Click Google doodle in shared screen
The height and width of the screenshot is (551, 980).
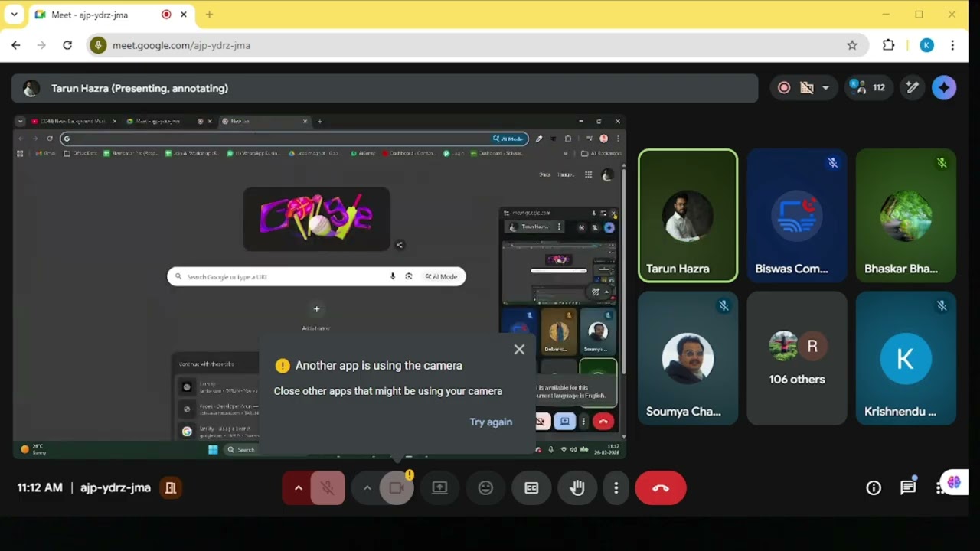316,219
